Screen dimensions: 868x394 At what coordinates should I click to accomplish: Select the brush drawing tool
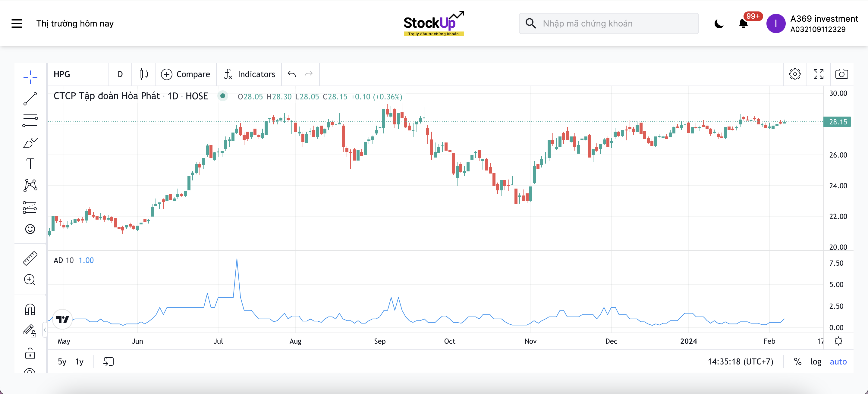[30, 142]
